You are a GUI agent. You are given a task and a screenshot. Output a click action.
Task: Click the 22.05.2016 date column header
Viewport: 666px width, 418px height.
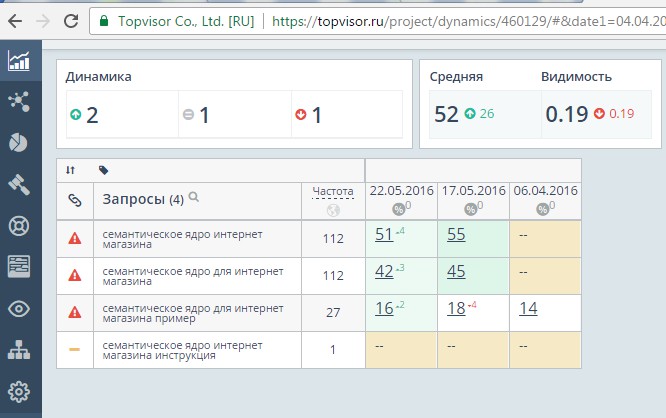[x=401, y=191]
